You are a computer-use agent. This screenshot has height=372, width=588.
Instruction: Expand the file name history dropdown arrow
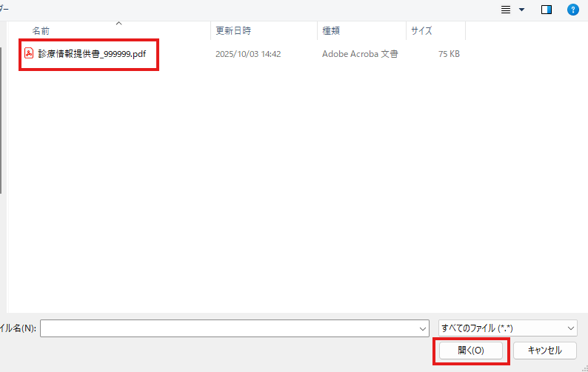point(423,328)
